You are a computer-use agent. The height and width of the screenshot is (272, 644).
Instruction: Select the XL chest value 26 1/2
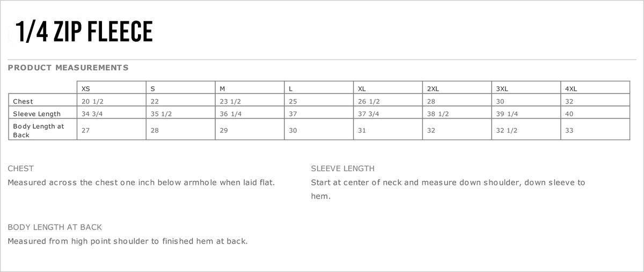click(369, 101)
